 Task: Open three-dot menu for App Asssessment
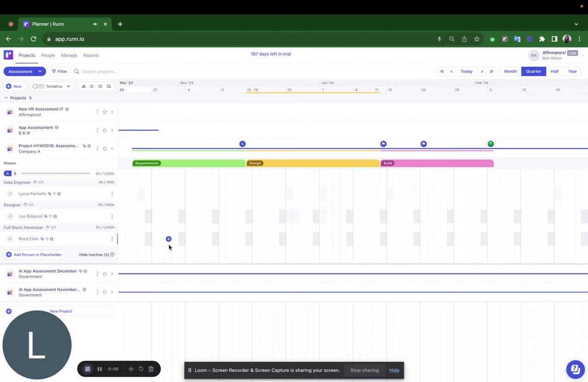coord(97,130)
